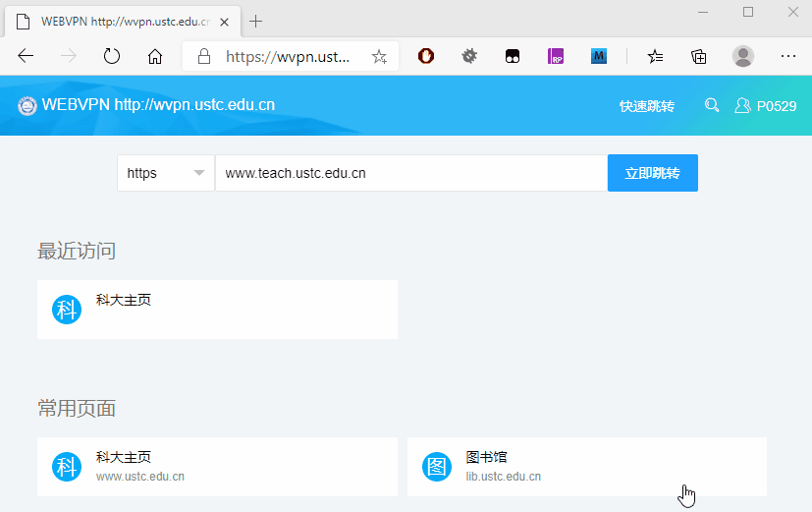
Task: Minimize the browser window
Action: tap(703, 12)
